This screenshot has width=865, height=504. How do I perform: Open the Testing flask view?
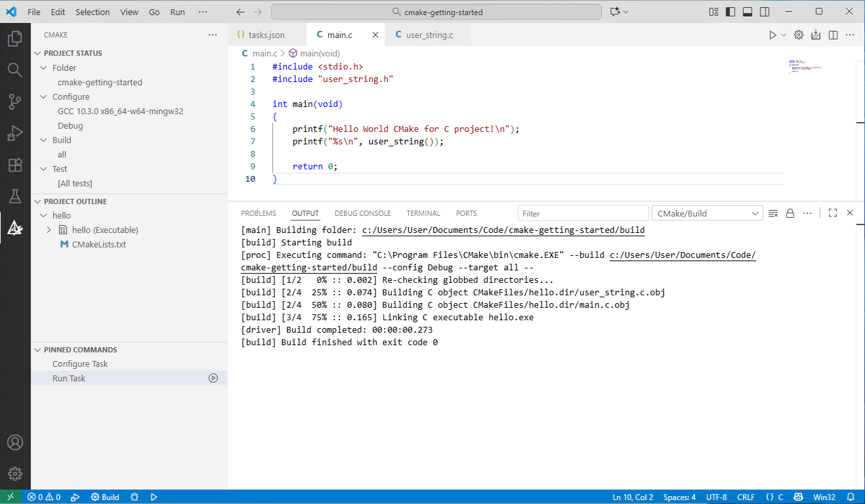click(15, 196)
